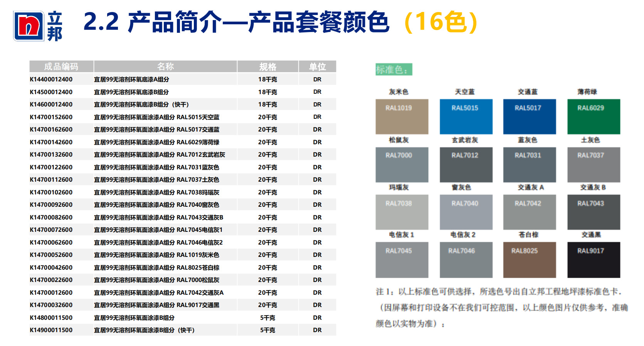Click product code K14800011500
This screenshot has height=346, width=644.
pos(51,317)
